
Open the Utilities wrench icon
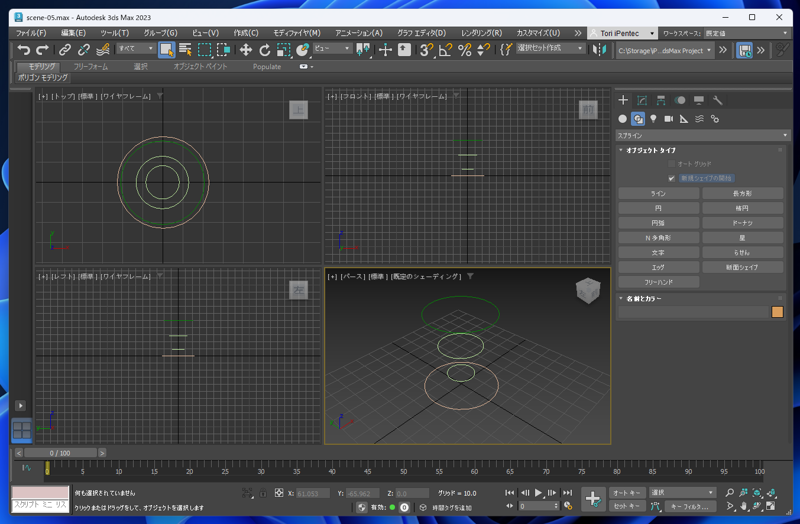(x=717, y=100)
